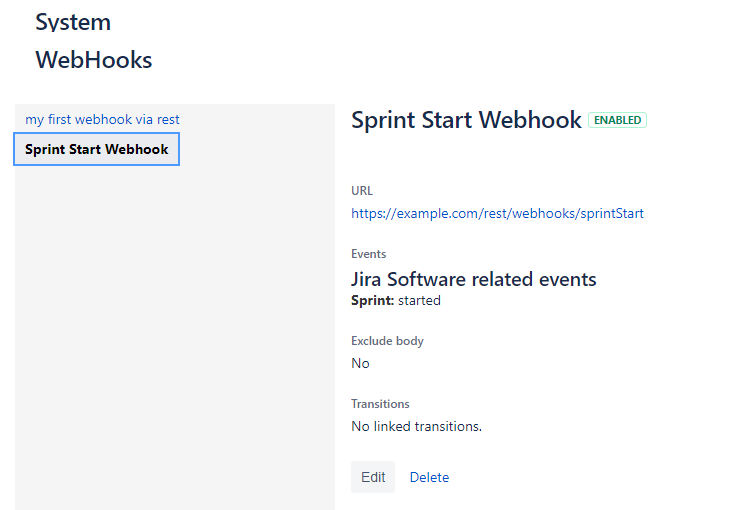Image resolution: width=738 pixels, height=510 pixels.
Task: Click the Sprint Start Webhook heading
Action: [466, 120]
